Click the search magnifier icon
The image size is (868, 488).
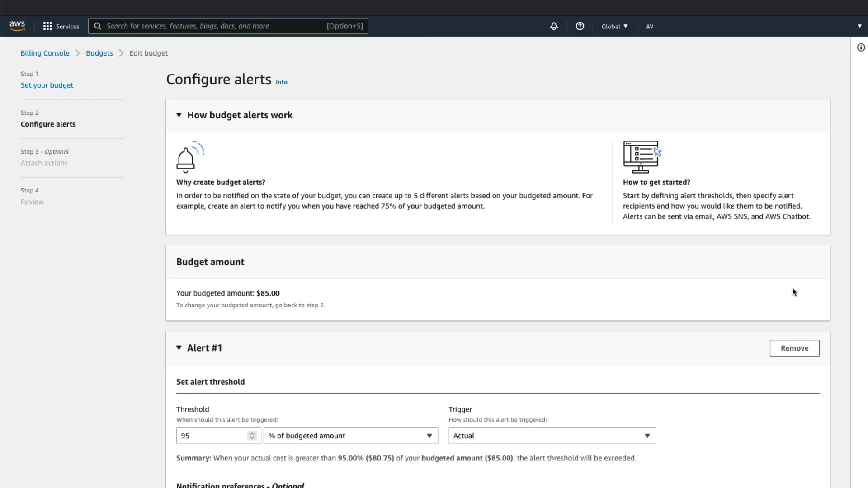pyautogui.click(x=98, y=26)
